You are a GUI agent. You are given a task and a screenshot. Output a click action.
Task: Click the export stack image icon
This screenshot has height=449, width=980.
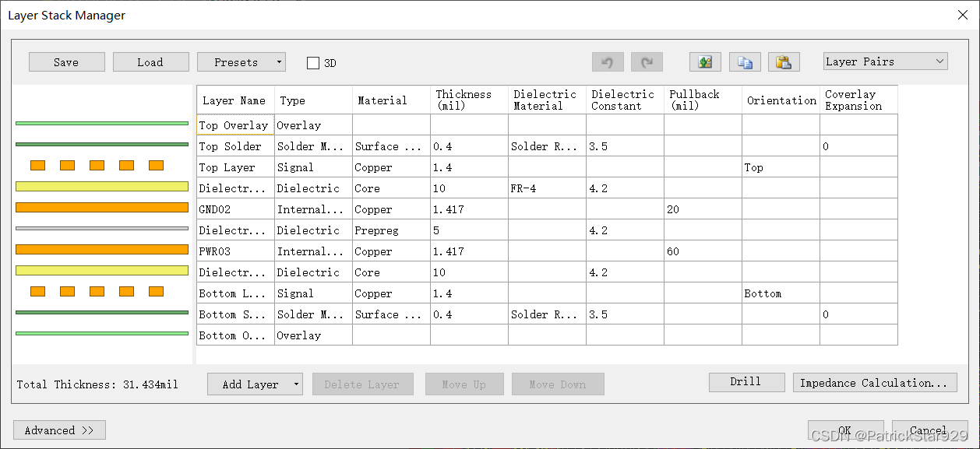[x=705, y=62]
